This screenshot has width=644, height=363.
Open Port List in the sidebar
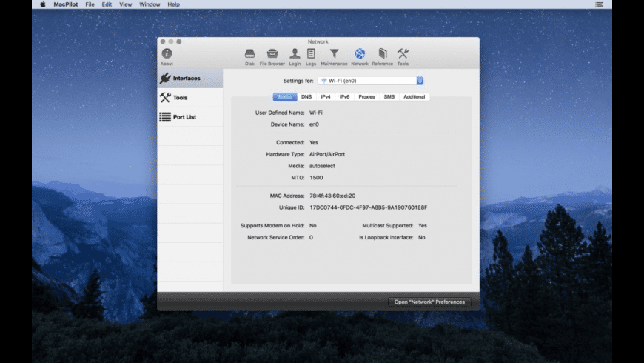(190, 117)
